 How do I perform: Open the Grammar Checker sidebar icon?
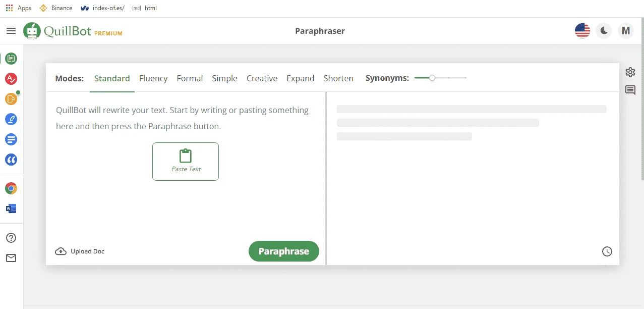pos(11,79)
